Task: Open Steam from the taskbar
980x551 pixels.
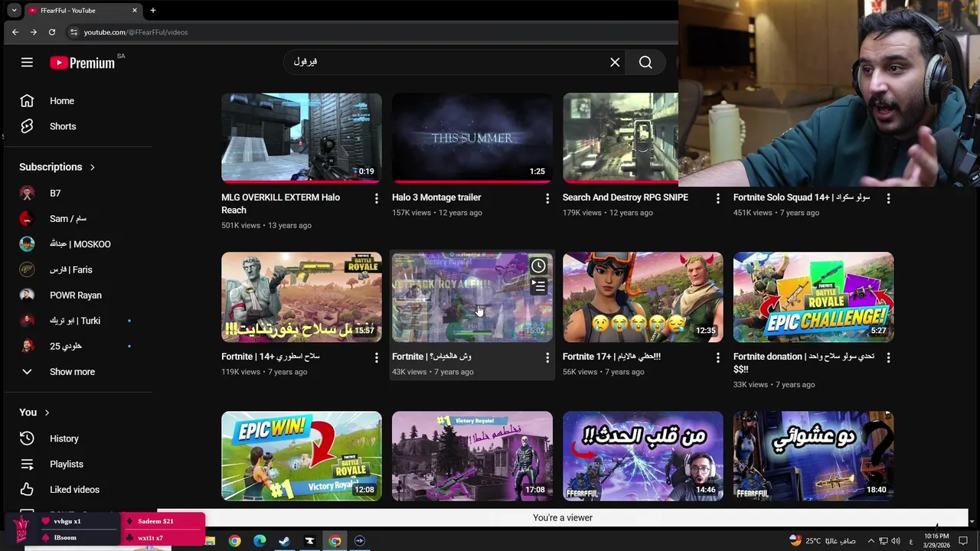Action: (284, 541)
